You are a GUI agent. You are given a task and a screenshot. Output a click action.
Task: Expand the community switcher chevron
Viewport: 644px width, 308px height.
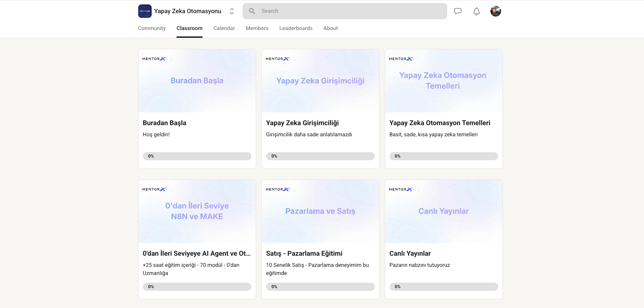[x=232, y=11]
